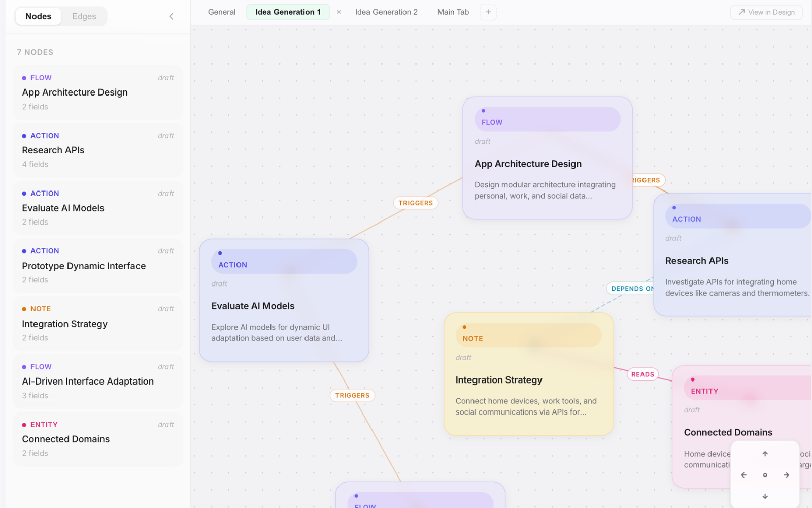Pan canvas up with arrow

765,454
